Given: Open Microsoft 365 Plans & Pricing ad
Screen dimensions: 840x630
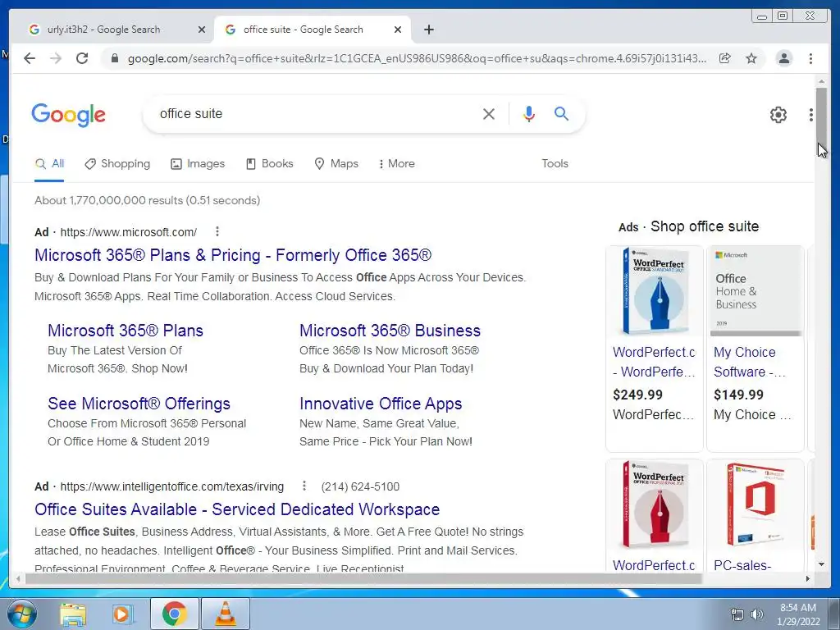Looking at the screenshot, I should [233, 255].
